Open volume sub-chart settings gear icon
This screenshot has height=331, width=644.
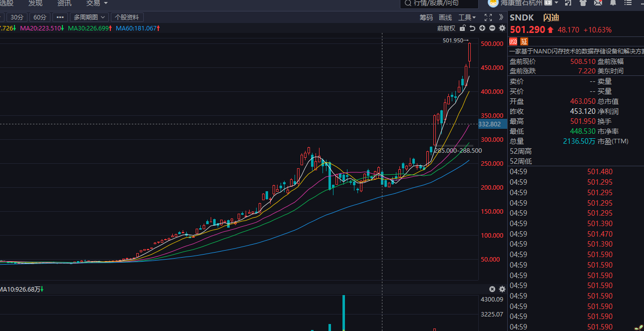click(x=502, y=289)
